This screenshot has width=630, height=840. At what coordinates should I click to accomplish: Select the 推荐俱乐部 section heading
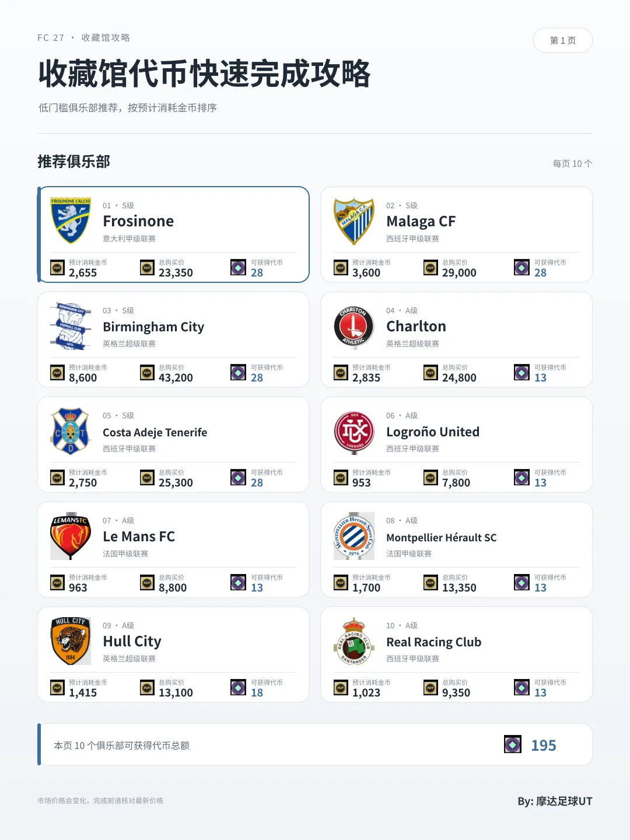pyautogui.click(x=73, y=162)
